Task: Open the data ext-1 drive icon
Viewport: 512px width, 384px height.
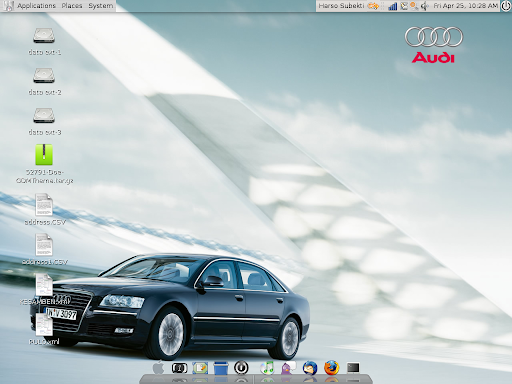Action: (x=44, y=35)
